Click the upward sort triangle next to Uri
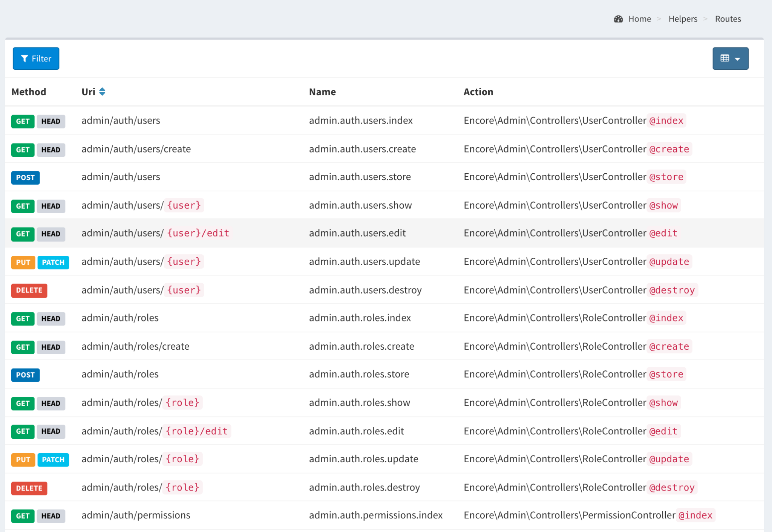 pos(102,89)
